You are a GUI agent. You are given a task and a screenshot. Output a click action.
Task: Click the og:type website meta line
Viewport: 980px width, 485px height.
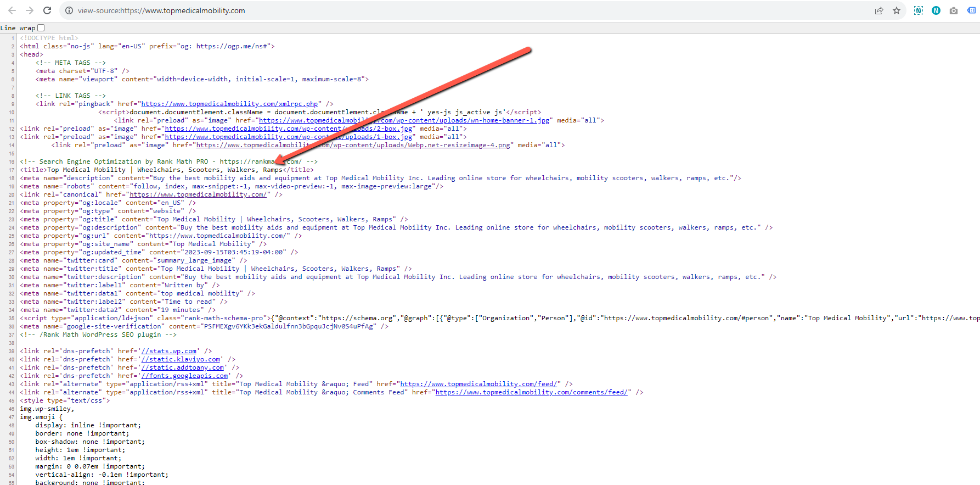pyautogui.click(x=108, y=211)
